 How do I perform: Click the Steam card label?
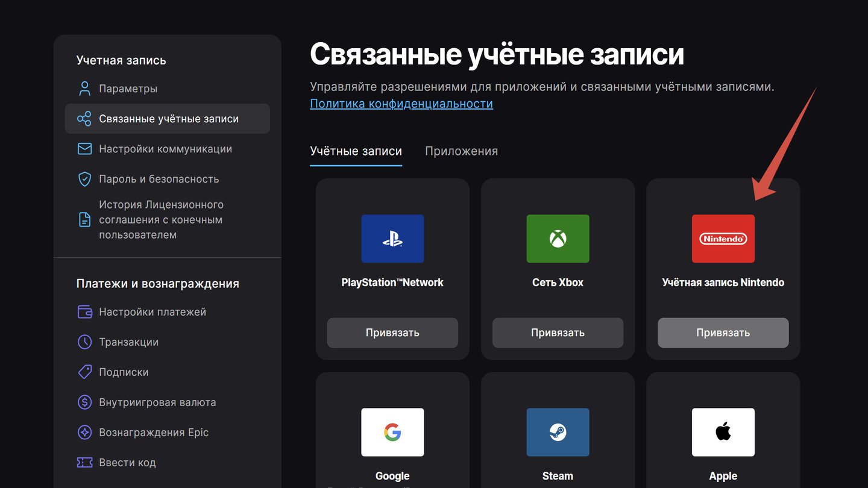point(558,476)
